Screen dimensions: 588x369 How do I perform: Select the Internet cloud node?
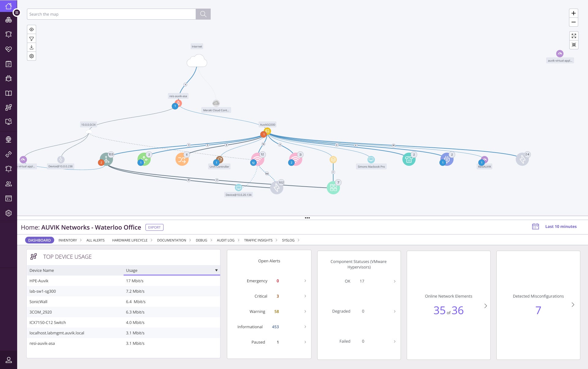pyautogui.click(x=197, y=61)
